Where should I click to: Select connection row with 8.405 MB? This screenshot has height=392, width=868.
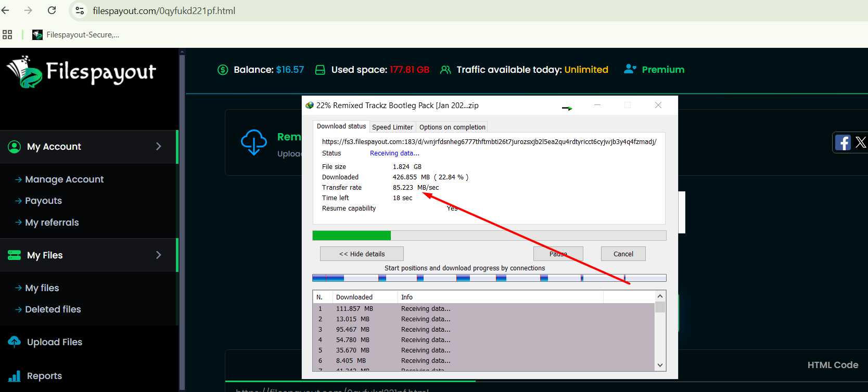[x=484, y=361]
